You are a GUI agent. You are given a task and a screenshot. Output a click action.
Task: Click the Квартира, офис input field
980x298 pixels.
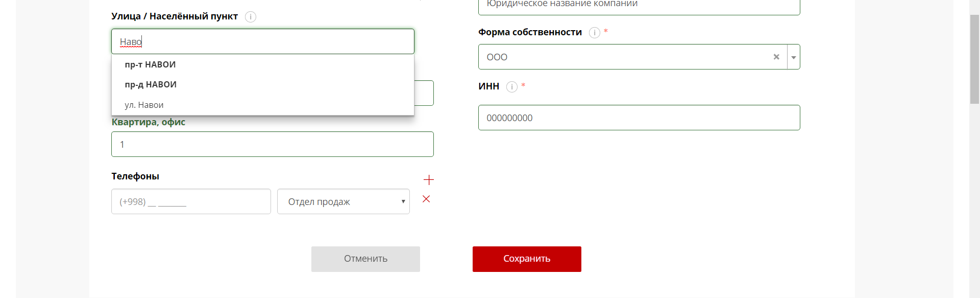coord(272,144)
